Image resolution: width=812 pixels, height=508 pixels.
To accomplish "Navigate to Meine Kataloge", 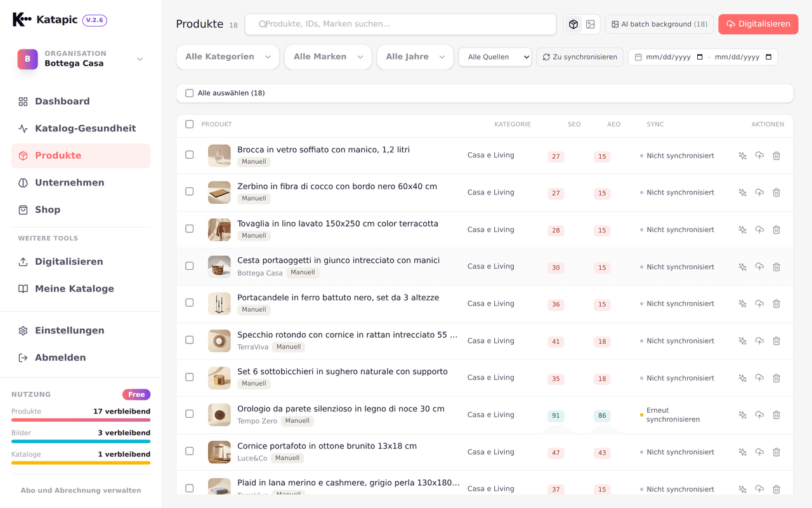I will click(x=81, y=289).
